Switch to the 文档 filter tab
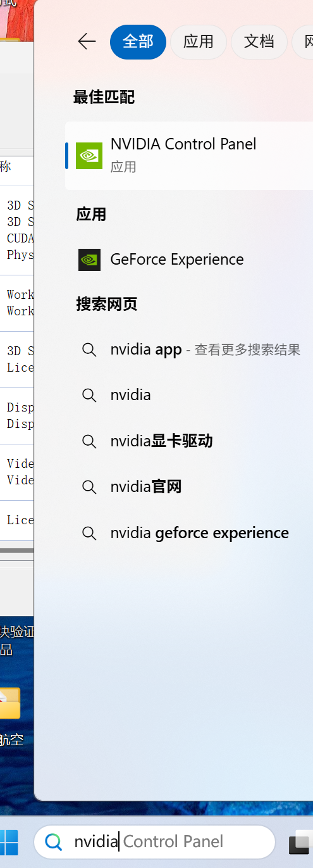This screenshot has height=868, width=313. (259, 42)
